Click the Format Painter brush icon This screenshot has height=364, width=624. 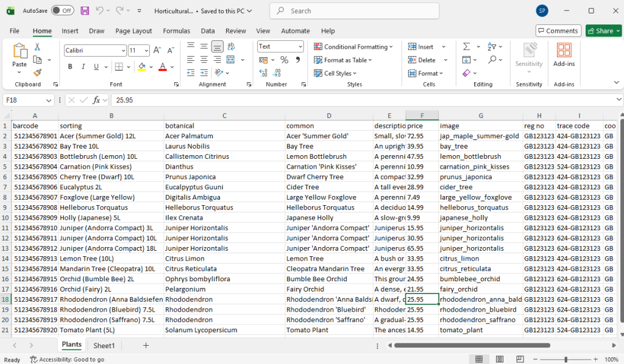click(x=37, y=72)
